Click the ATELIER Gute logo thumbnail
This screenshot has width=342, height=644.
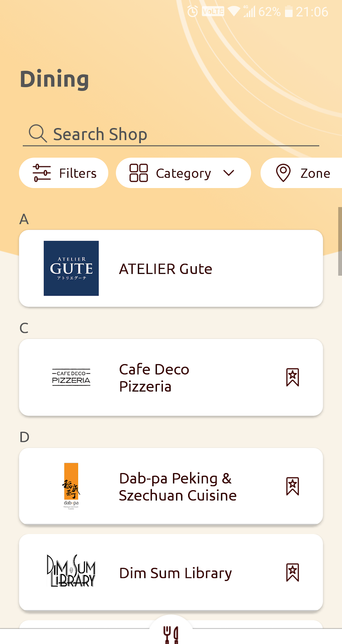click(71, 268)
